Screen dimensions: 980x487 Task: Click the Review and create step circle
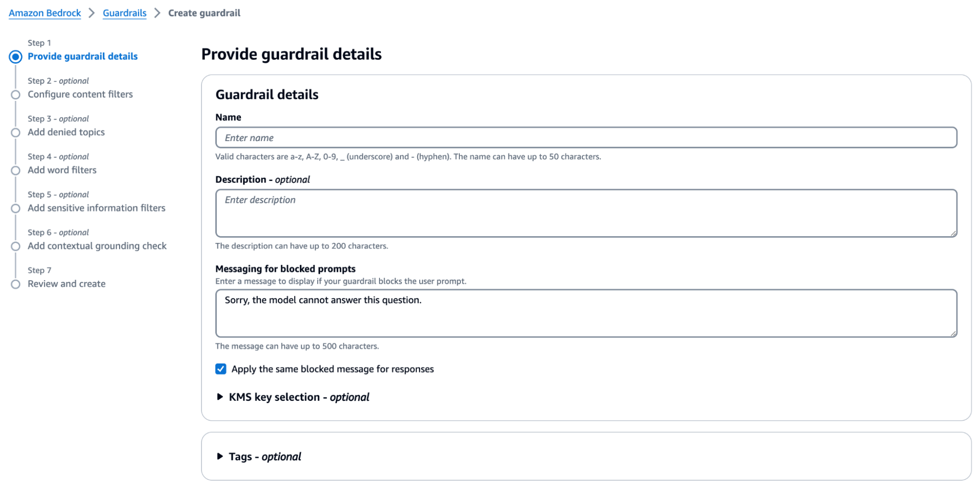(16, 284)
